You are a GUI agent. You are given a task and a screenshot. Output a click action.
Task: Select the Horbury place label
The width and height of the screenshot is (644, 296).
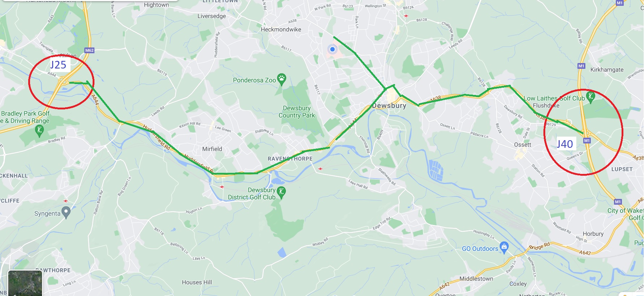pyautogui.click(x=593, y=234)
